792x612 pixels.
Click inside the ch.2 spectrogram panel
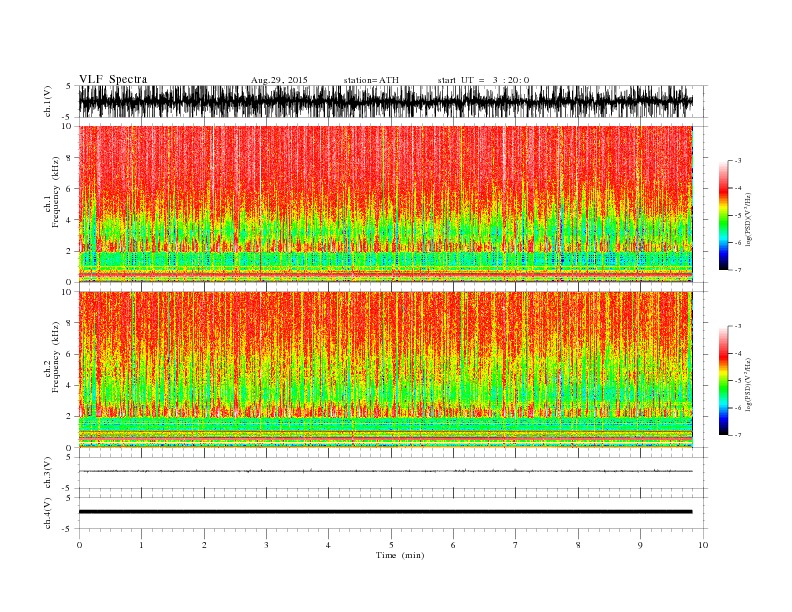coord(385,370)
